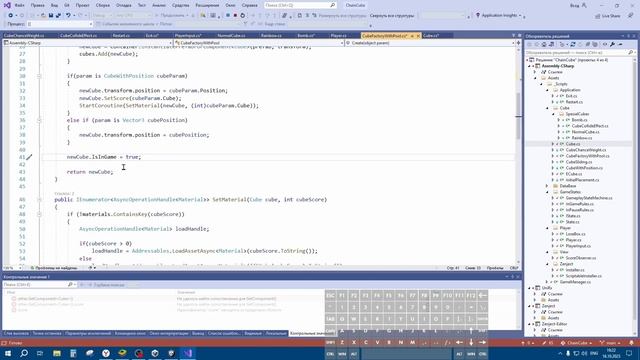The image size is (640, 360).
Task: Switch to the NormalCube.cs tab
Action: click(x=231, y=36)
